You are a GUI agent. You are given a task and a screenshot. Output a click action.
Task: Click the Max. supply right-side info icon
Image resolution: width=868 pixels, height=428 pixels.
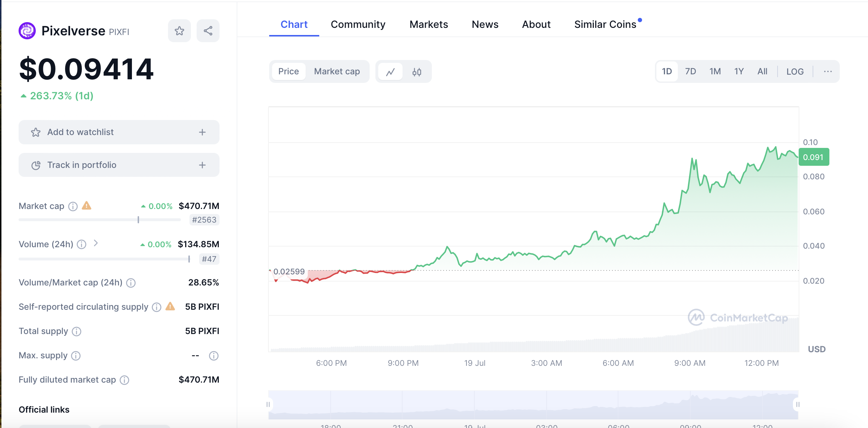[x=213, y=356]
